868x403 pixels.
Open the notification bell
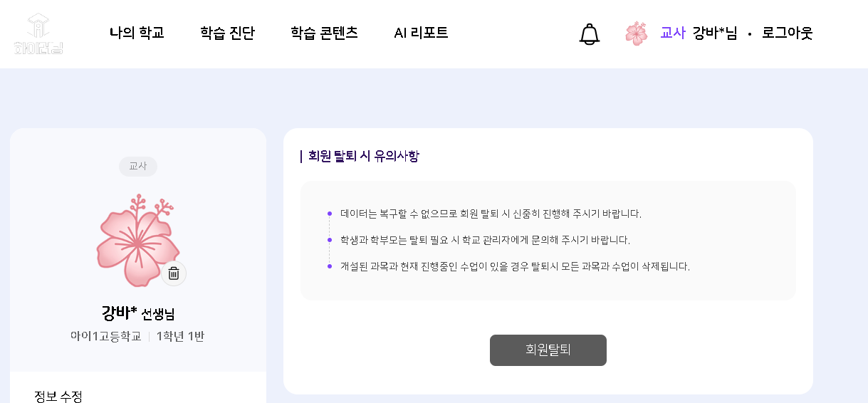590,33
